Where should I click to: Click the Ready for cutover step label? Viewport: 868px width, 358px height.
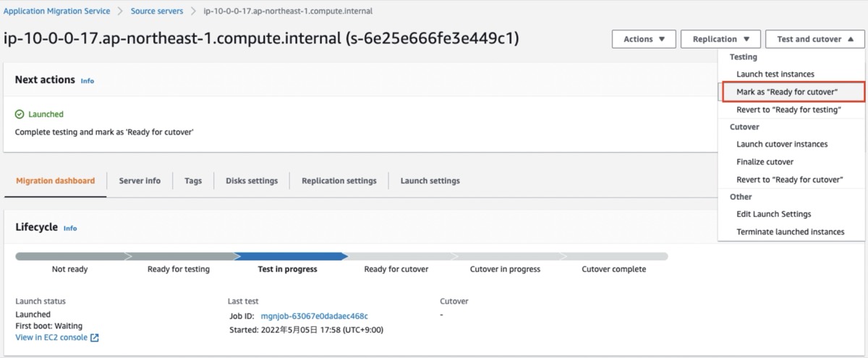[x=396, y=269]
